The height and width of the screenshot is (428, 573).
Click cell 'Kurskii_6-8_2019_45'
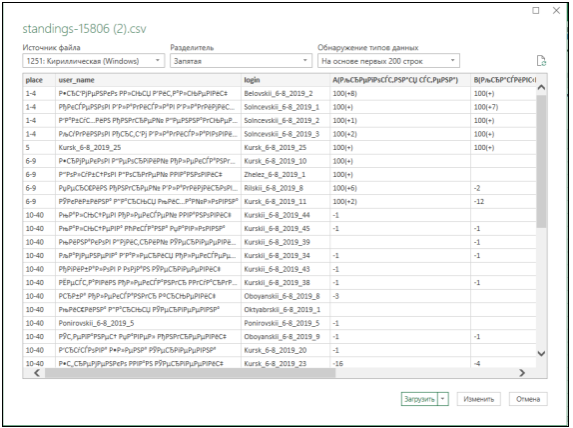[285, 229]
